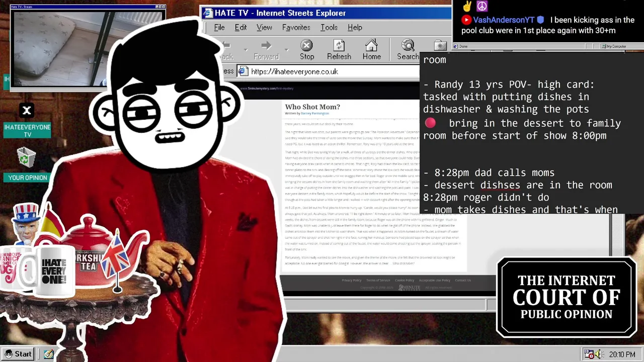
Task: Click the red bullet marker in notes
Action: click(430, 123)
